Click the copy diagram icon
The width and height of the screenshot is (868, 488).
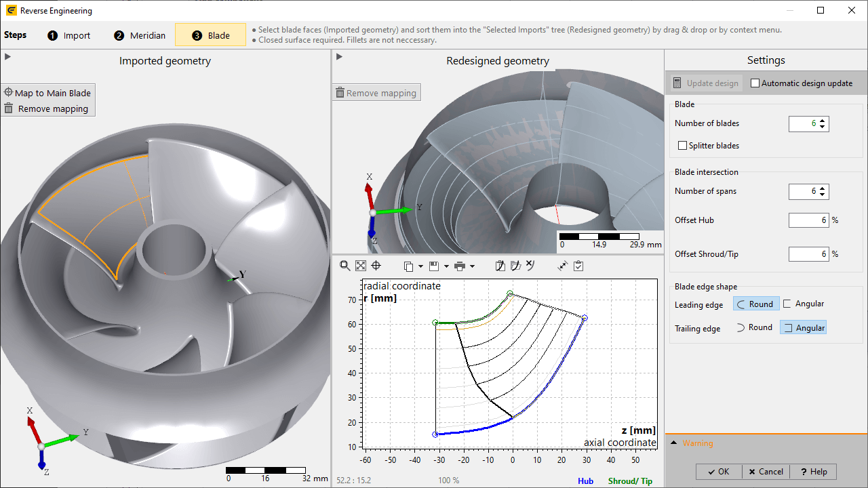coord(408,266)
